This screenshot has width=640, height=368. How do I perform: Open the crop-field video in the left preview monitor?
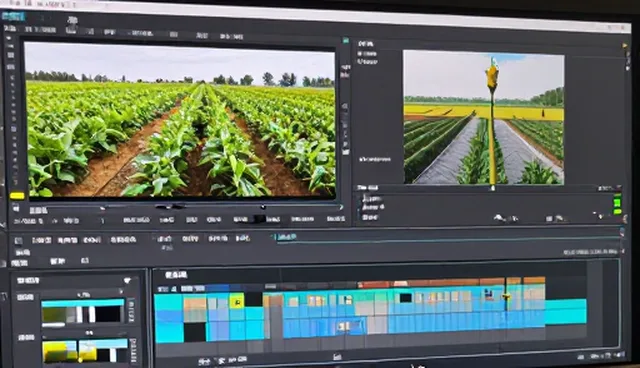180,120
